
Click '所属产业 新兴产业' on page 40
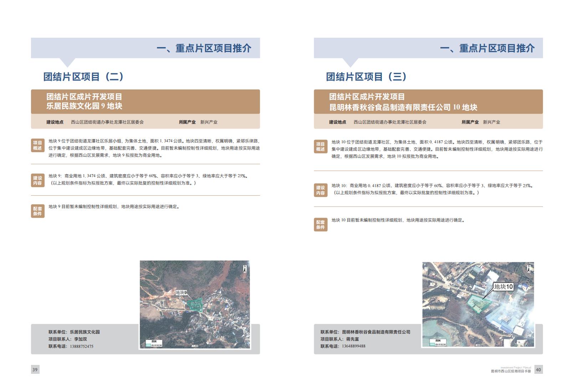[481, 122]
